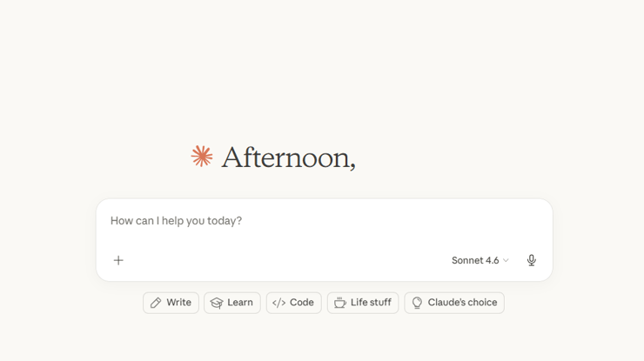Select the Write suggestion chip

click(x=171, y=303)
